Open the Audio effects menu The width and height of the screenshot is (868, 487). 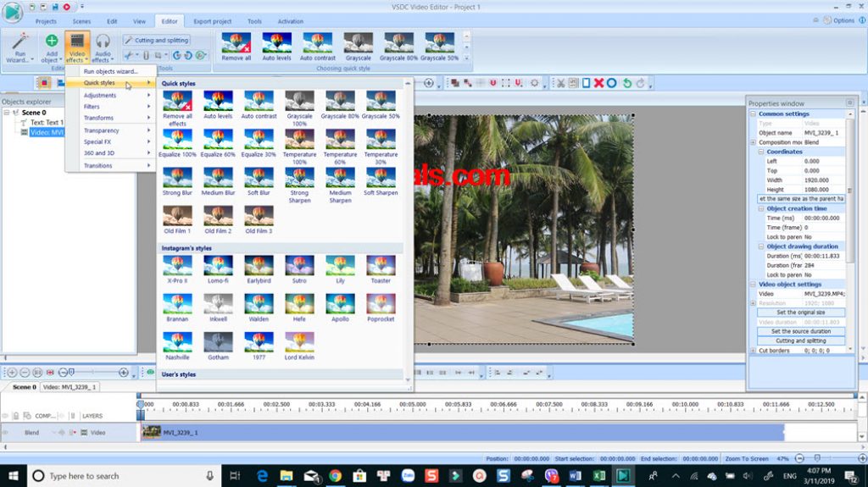103,47
